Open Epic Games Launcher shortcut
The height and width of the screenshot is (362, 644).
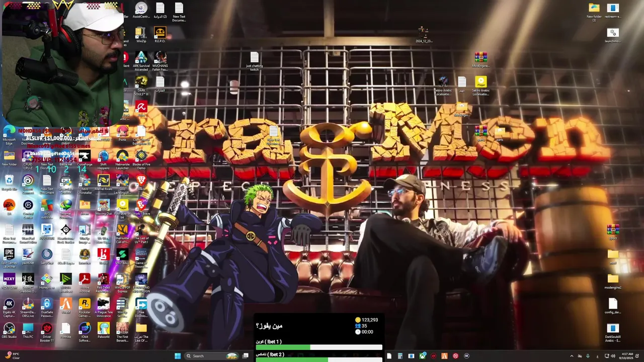point(9,258)
